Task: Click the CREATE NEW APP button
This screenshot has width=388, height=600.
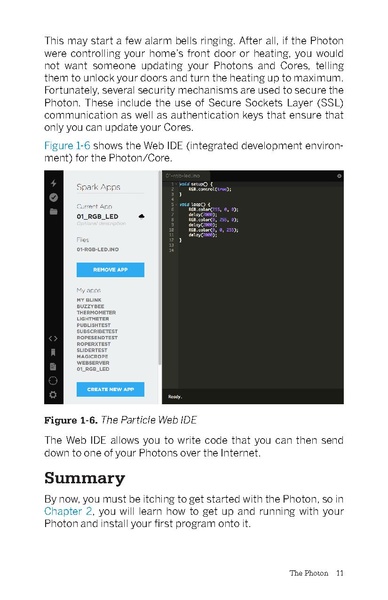Action: coord(110,389)
